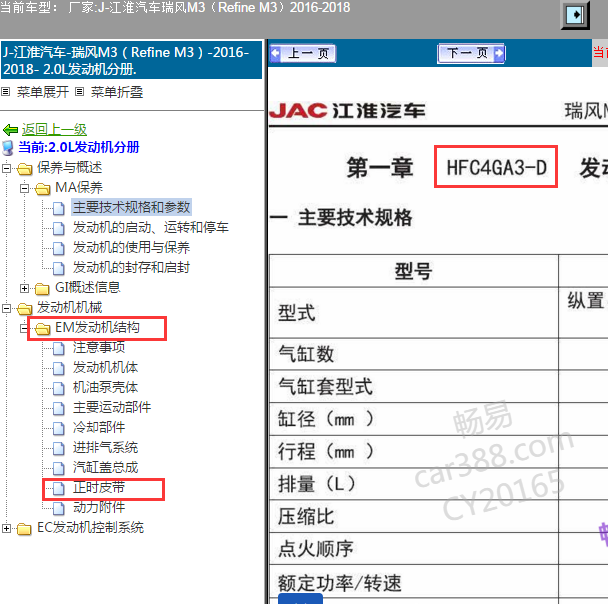Open the 注意事项 page
The height and width of the screenshot is (604, 608).
(99, 347)
